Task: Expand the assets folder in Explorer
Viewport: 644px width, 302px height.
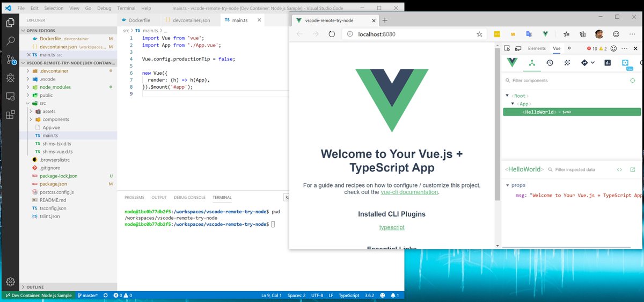Action: coord(31,111)
